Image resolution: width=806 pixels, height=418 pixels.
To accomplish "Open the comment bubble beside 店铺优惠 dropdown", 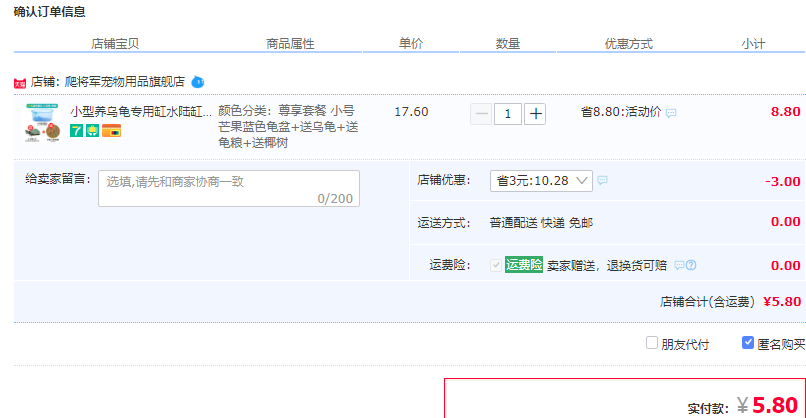I will (x=602, y=180).
